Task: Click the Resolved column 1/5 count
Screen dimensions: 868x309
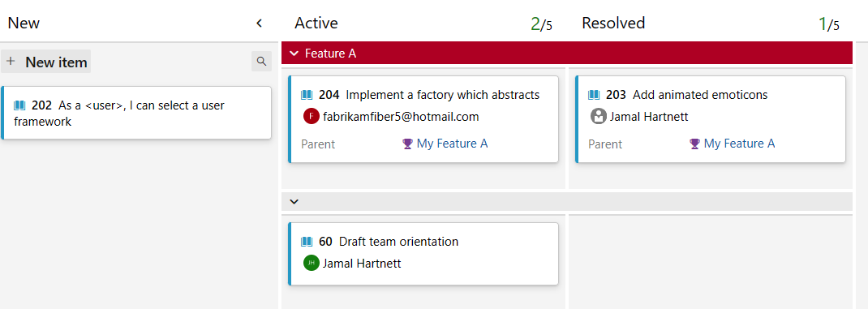Action: tap(829, 24)
